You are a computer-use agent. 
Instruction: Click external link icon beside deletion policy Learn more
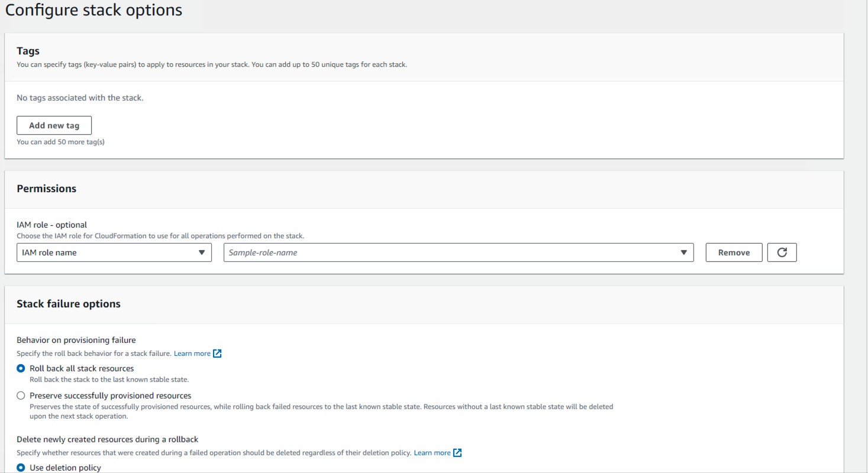tap(457, 453)
